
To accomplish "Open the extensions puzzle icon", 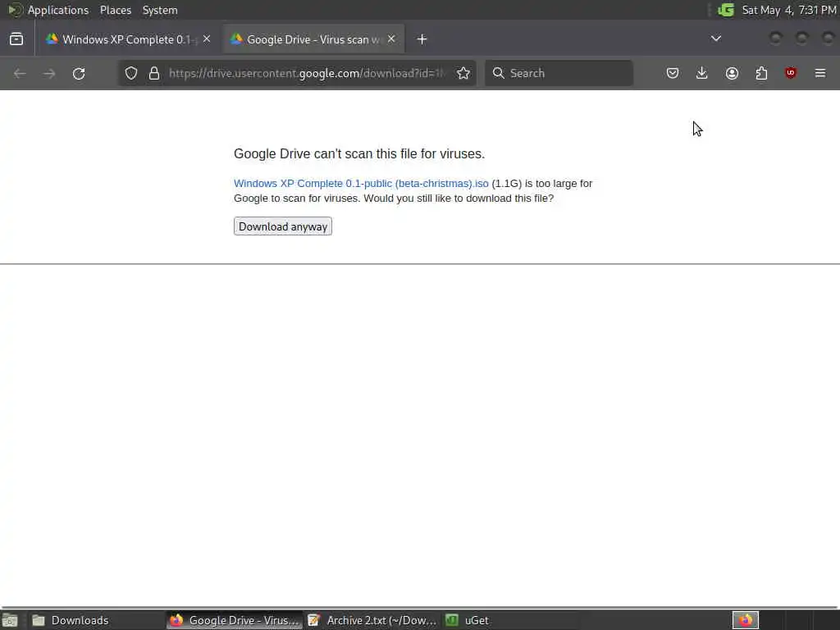I will [761, 73].
